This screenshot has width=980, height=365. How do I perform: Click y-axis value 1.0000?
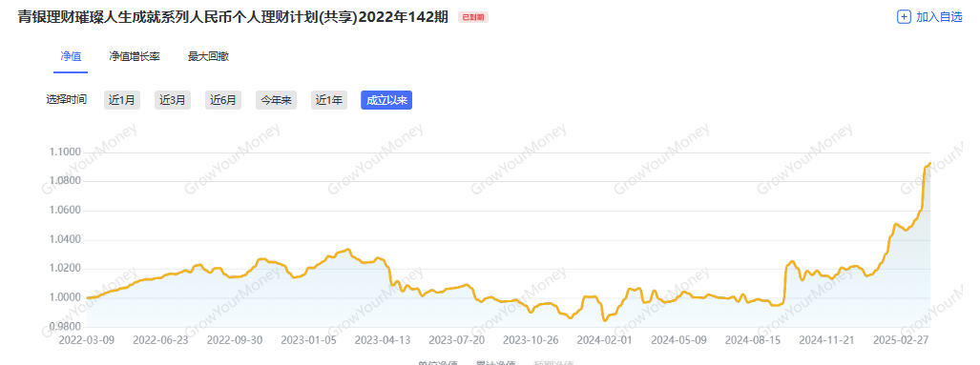(x=64, y=297)
